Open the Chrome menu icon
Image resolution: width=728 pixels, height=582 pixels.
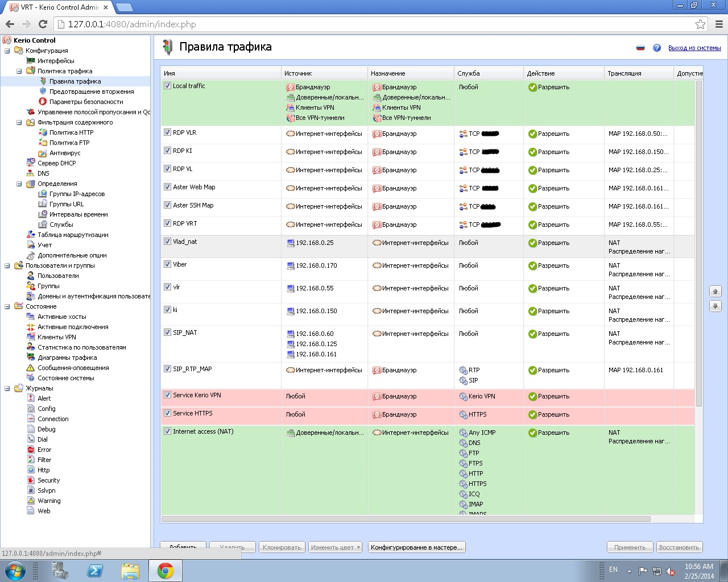coord(719,24)
